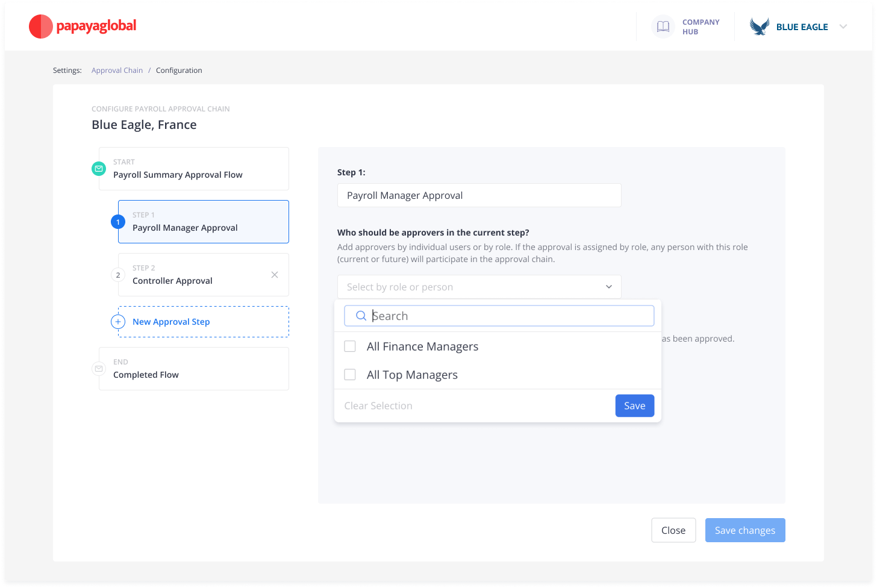Click the plus icon on New Approval Step
Image resolution: width=877 pixels, height=588 pixels.
(118, 322)
